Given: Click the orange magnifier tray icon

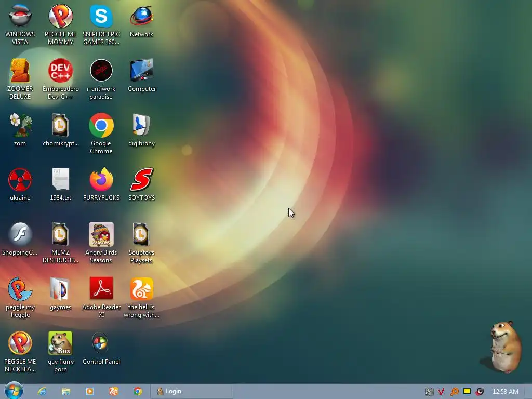Looking at the screenshot, I should click(x=454, y=392).
